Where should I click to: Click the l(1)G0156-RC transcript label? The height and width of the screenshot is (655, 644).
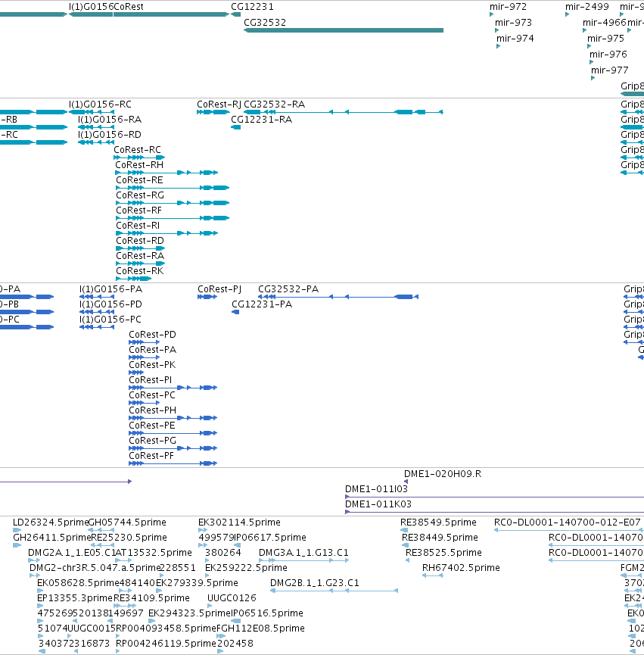(x=100, y=104)
